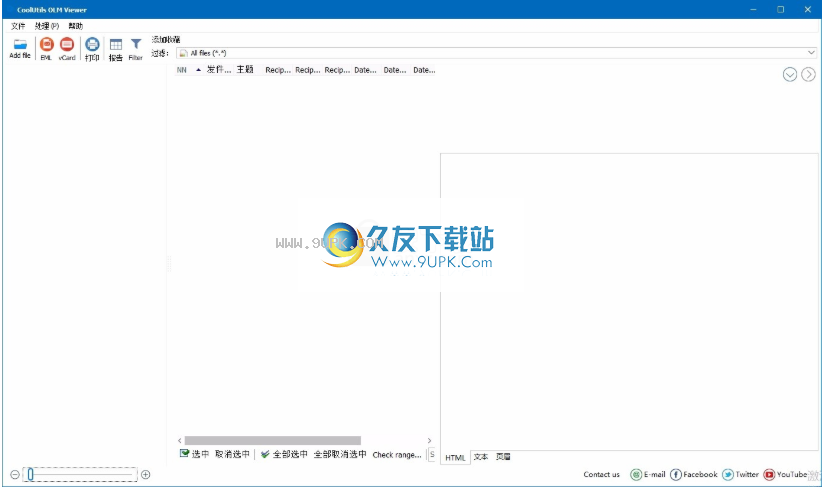This screenshot has width=823, height=491.
Task: Click the horizontal scrollbar thumb
Action: (x=272, y=441)
